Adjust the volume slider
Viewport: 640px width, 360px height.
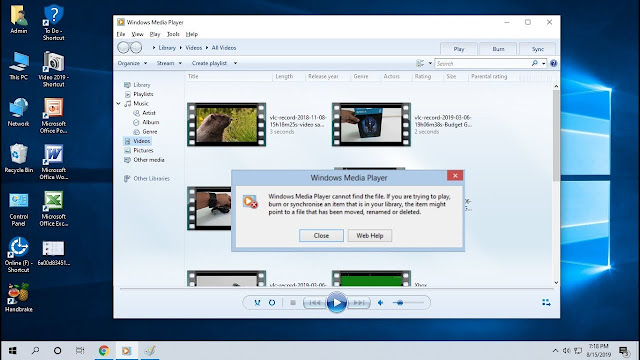tap(408, 302)
